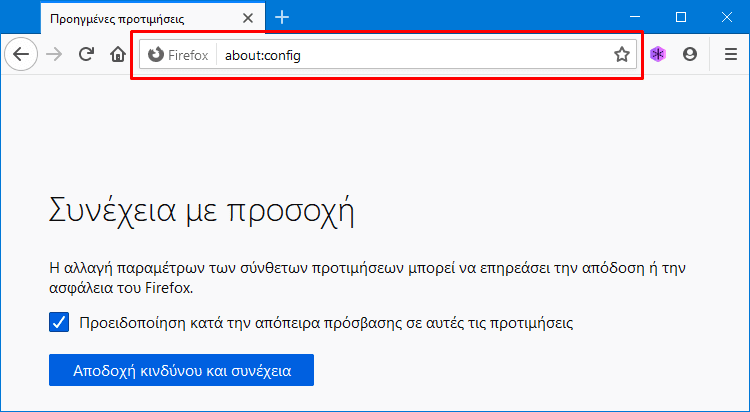Close the Προηγμένες προτιμήσεις tab
The image size is (750, 412).
tap(248, 19)
